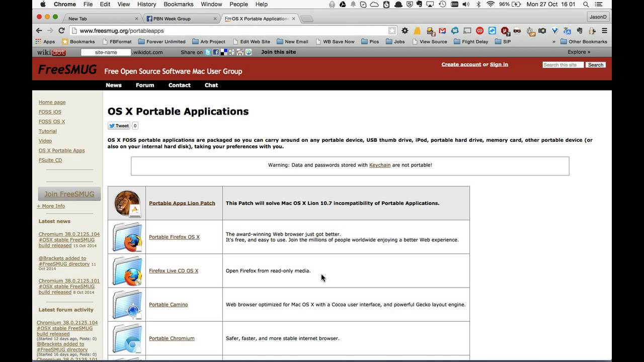
Task: Switch to the PBN Week Group tab
Action: [x=181, y=19]
